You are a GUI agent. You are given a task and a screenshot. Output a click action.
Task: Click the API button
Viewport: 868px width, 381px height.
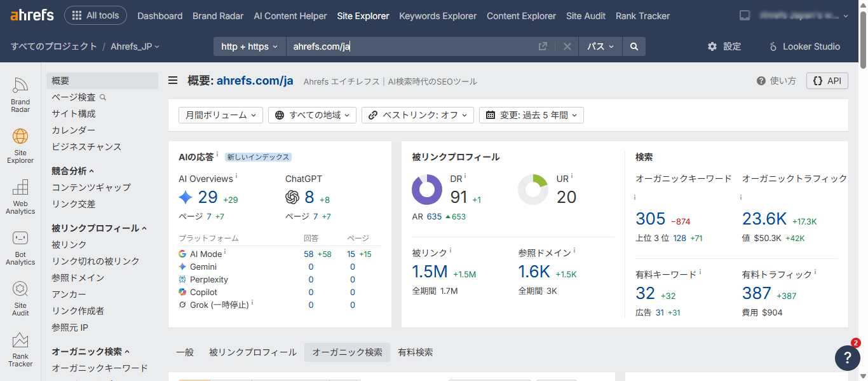pyautogui.click(x=827, y=81)
